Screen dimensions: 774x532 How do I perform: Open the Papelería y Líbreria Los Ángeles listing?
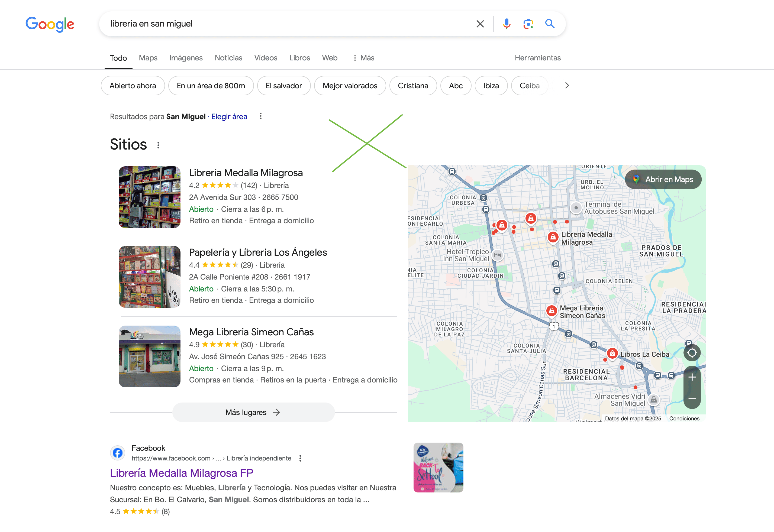tap(258, 252)
